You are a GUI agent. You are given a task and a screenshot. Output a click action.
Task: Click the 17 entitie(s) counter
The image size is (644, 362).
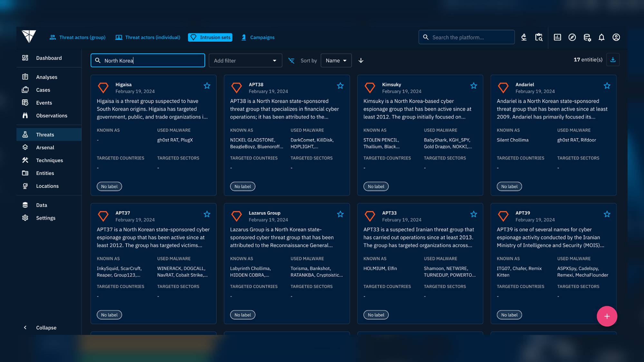point(588,60)
